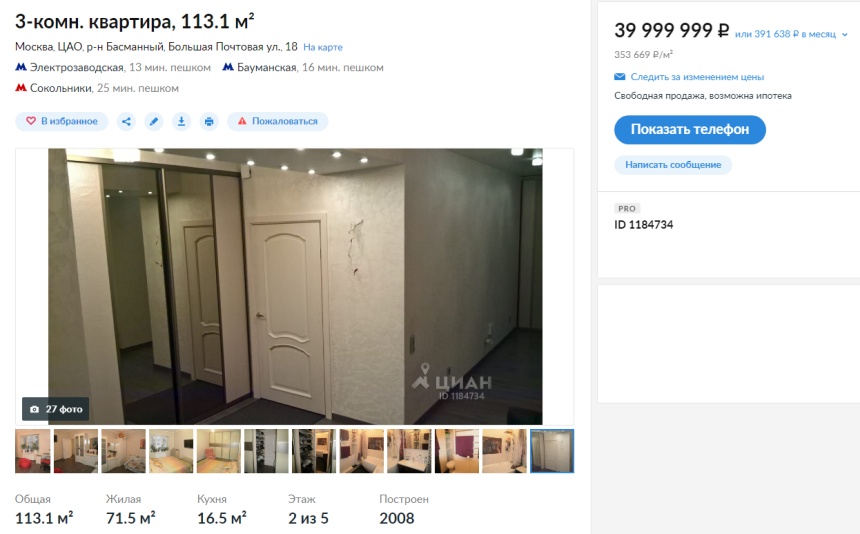The width and height of the screenshot is (860, 534).
Task: Click the envelope icon for price tracking
Action: pyautogui.click(x=620, y=77)
